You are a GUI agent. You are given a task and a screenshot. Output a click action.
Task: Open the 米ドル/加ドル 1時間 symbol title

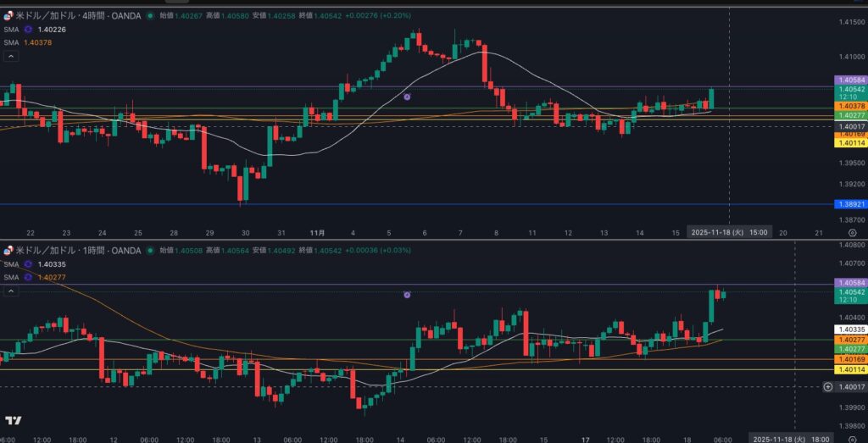(76, 251)
